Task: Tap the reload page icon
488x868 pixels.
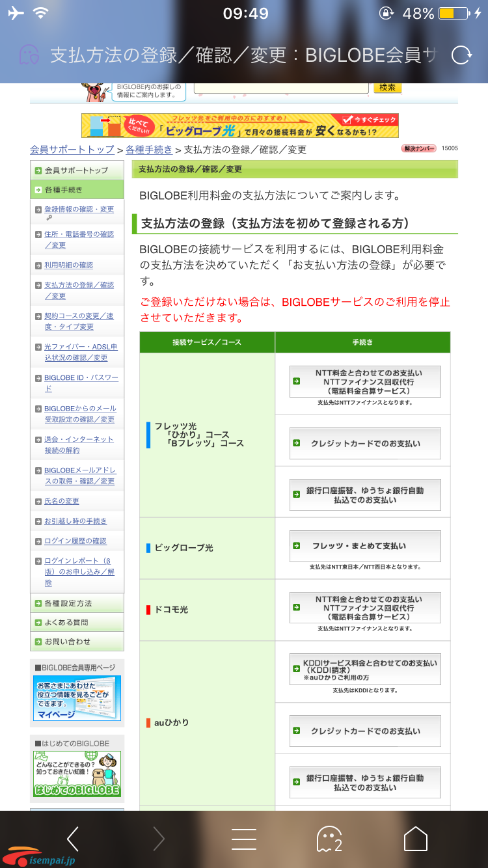Action: (461, 55)
